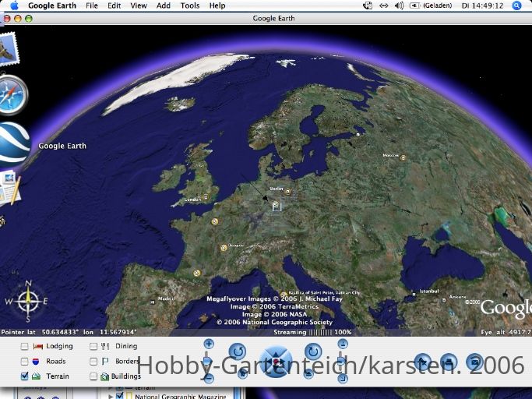Click the print button
The height and width of the screenshot is (399, 532).
[x=449, y=362]
